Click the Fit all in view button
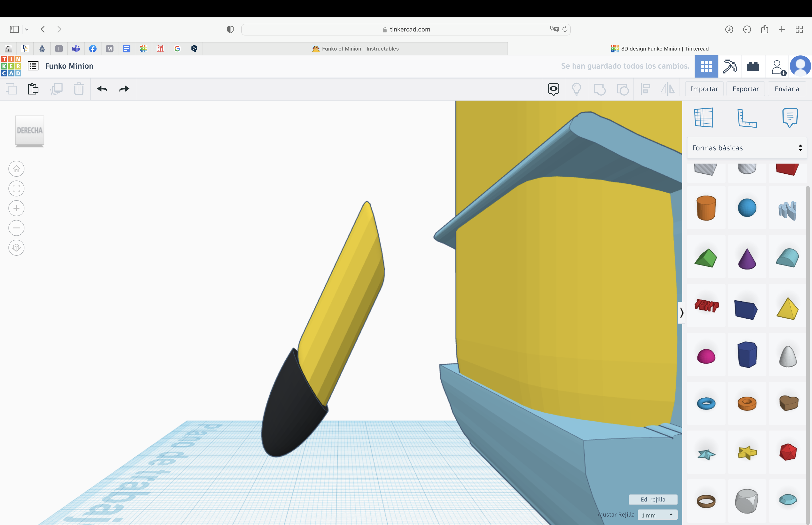Image resolution: width=812 pixels, height=525 pixels. (16, 188)
